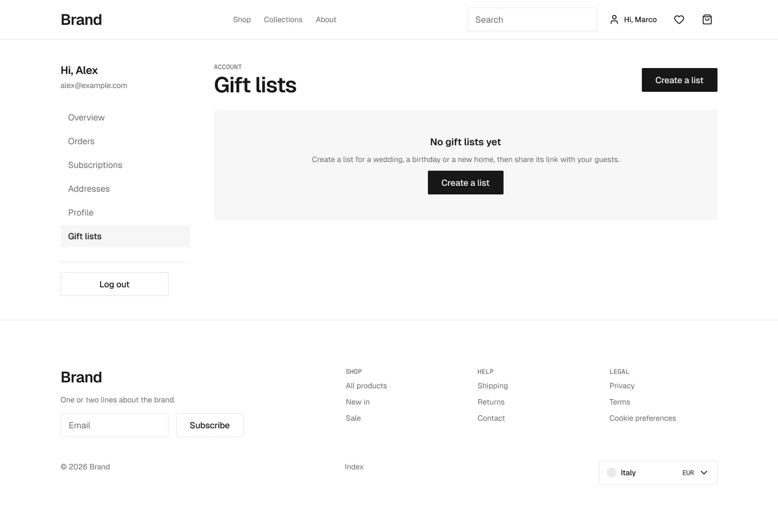The height and width of the screenshot is (532, 778).
Task: Open Sale footer link
Action: (x=353, y=418)
